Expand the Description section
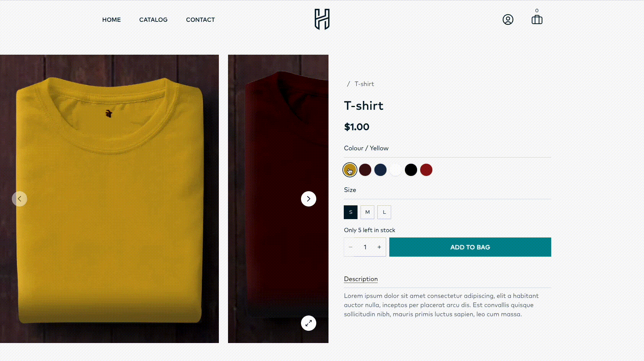Viewport: 644px width, 361px height. 361,279
